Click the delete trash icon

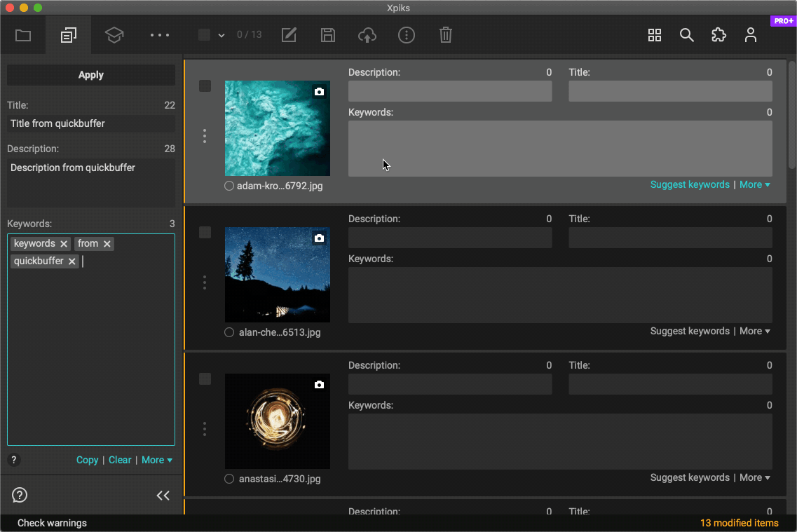[x=445, y=34]
